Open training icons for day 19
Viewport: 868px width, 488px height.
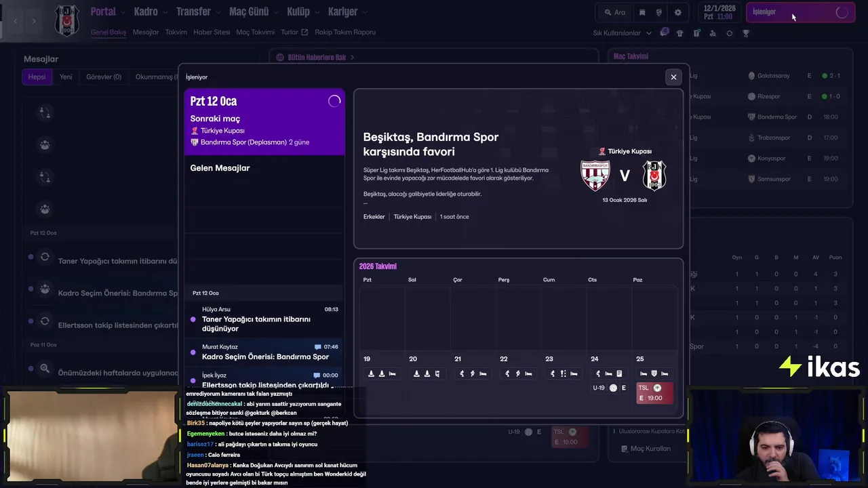pos(382,373)
